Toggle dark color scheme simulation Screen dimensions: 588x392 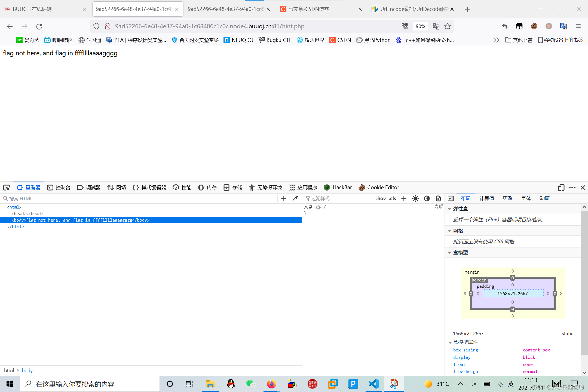tap(427, 199)
